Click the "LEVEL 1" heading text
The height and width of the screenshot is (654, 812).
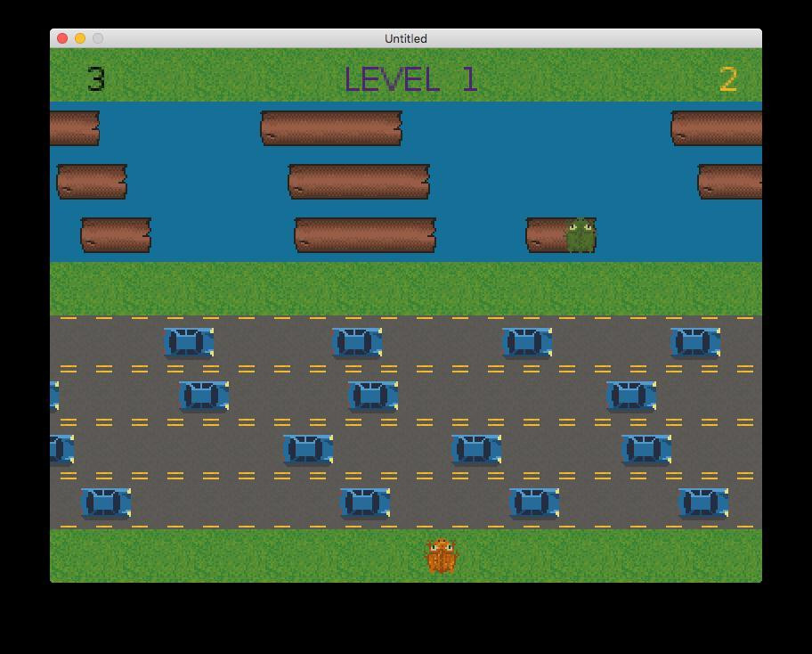click(410, 79)
